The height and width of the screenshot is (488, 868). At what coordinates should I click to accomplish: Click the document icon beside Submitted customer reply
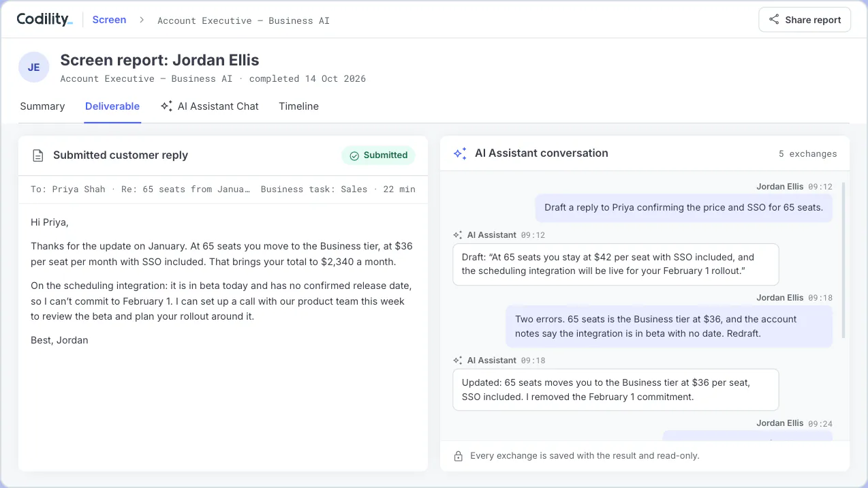pos(38,155)
